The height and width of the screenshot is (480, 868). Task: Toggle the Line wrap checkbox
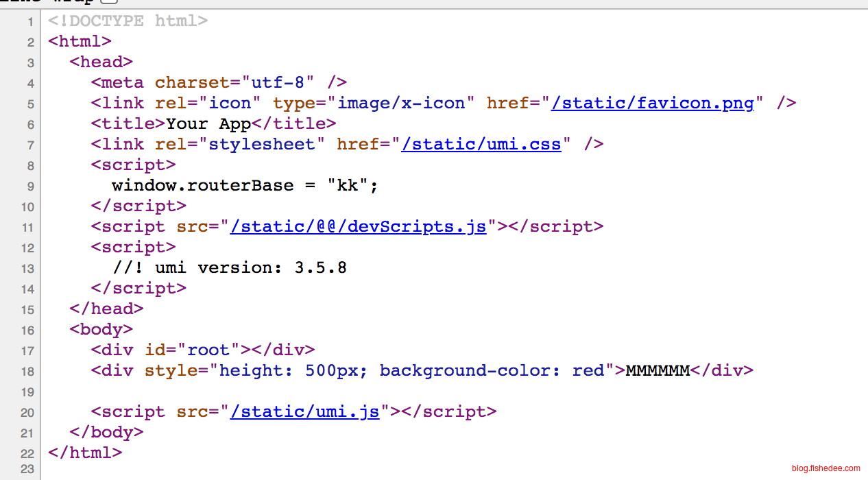click(108, 2)
